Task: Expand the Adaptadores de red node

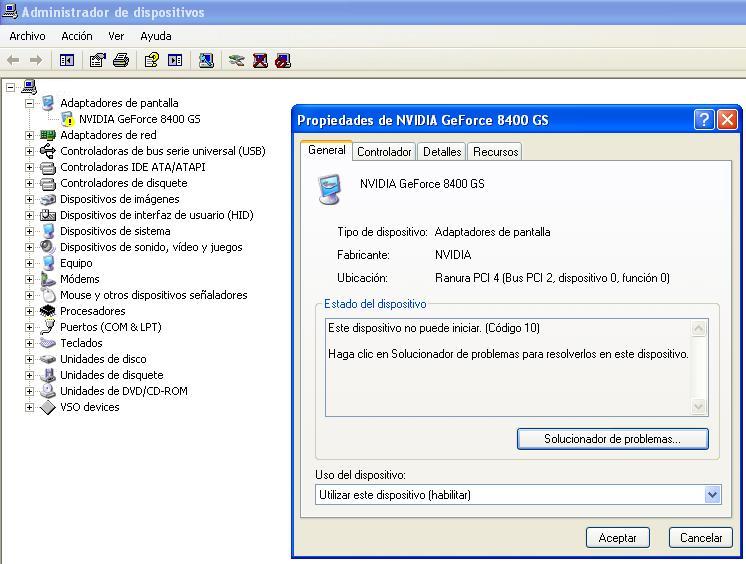Action: pos(29,135)
